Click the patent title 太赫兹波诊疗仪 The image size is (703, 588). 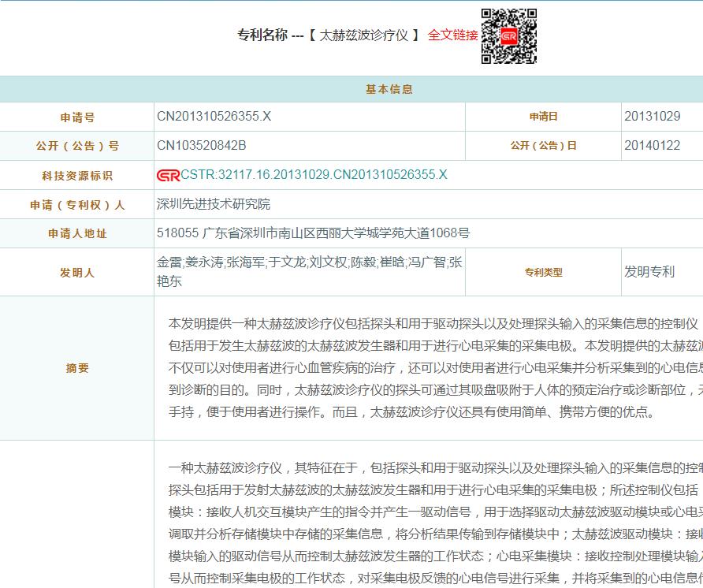(364, 35)
